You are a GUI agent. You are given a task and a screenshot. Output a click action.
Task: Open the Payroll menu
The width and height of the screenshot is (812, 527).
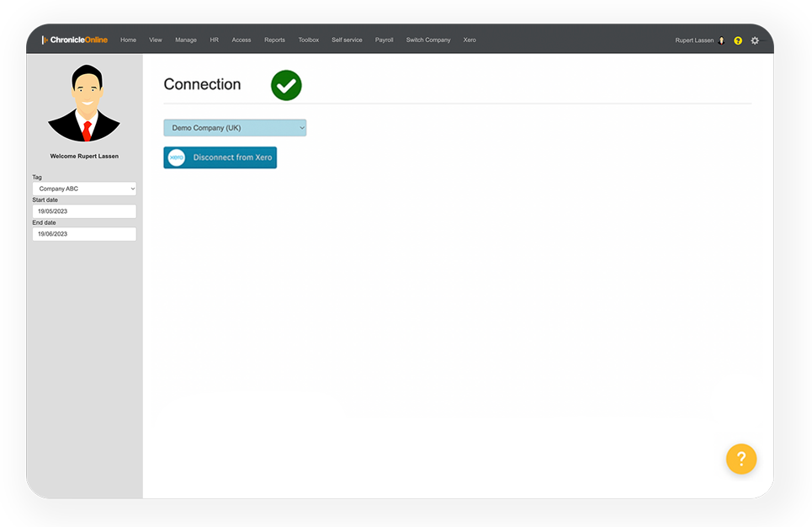pyautogui.click(x=384, y=40)
